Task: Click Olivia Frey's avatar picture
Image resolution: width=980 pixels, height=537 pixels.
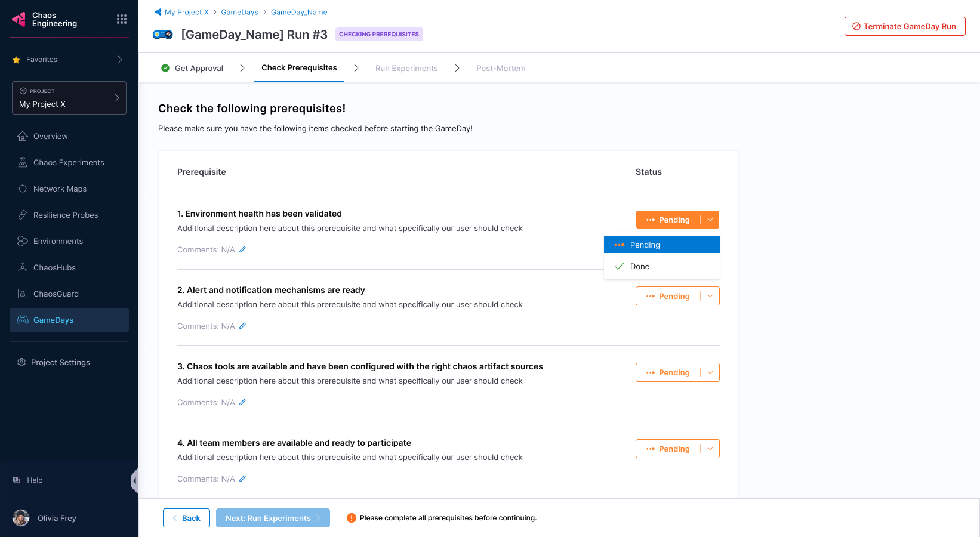Action: pyautogui.click(x=21, y=518)
